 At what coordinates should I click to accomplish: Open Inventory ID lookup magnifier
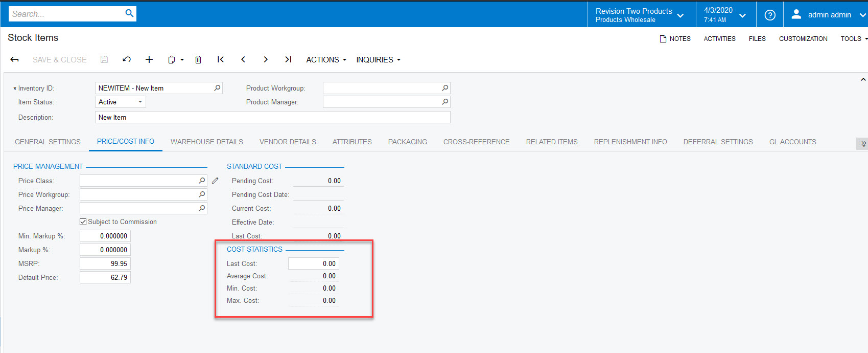tap(217, 88)
